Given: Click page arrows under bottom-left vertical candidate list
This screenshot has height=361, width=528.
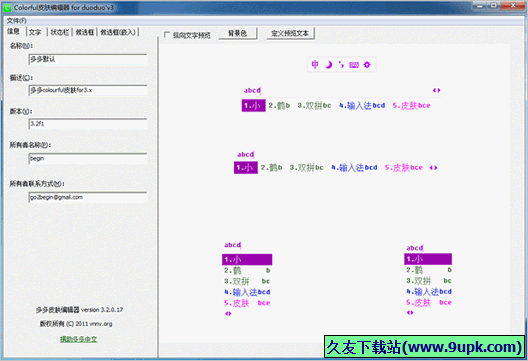Looking at the screenshot, I should (x=228, y=314).
